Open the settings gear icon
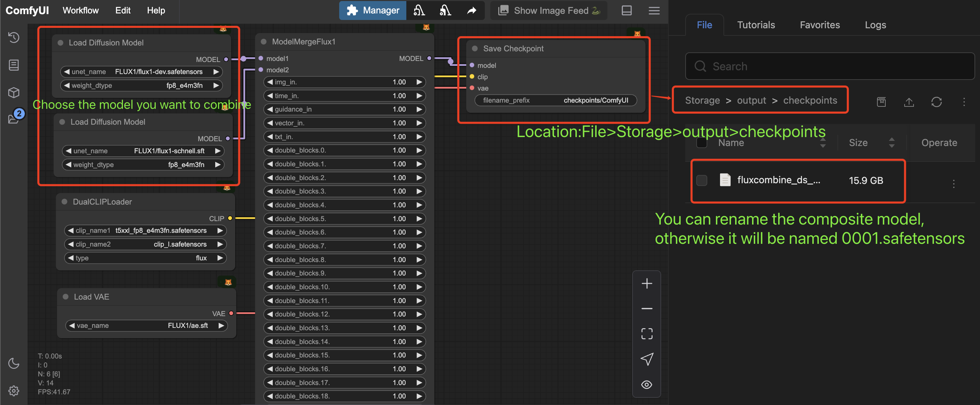 pyautogui.click(x=14, y=391)
